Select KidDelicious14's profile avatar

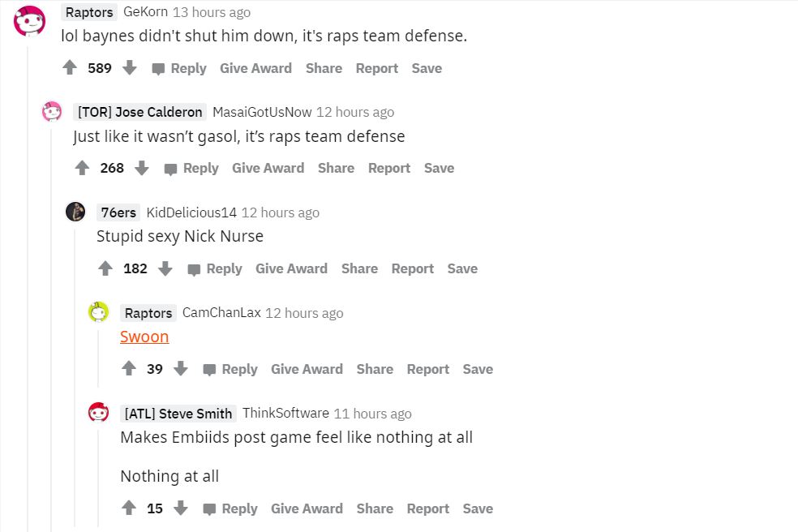[x=76, y=212]
